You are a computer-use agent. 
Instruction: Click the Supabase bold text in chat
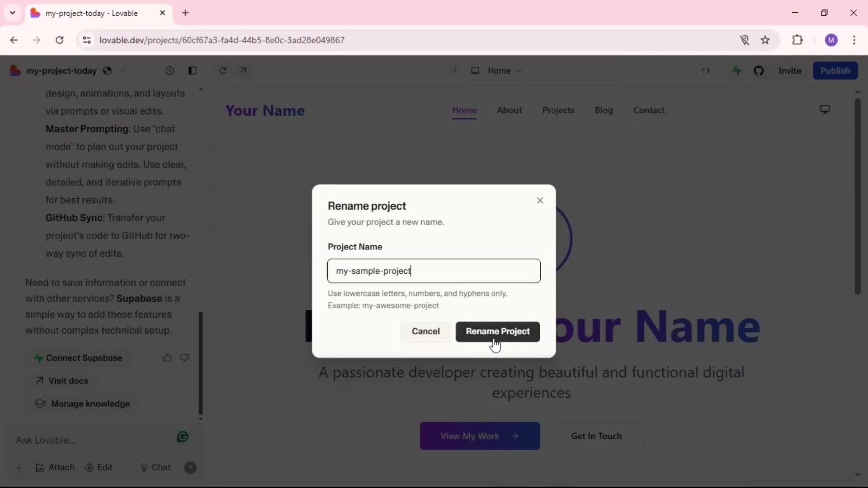tap(139, 299)
